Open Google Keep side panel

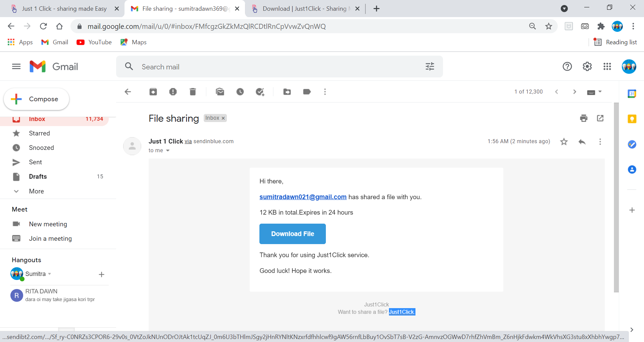(632, 119)
